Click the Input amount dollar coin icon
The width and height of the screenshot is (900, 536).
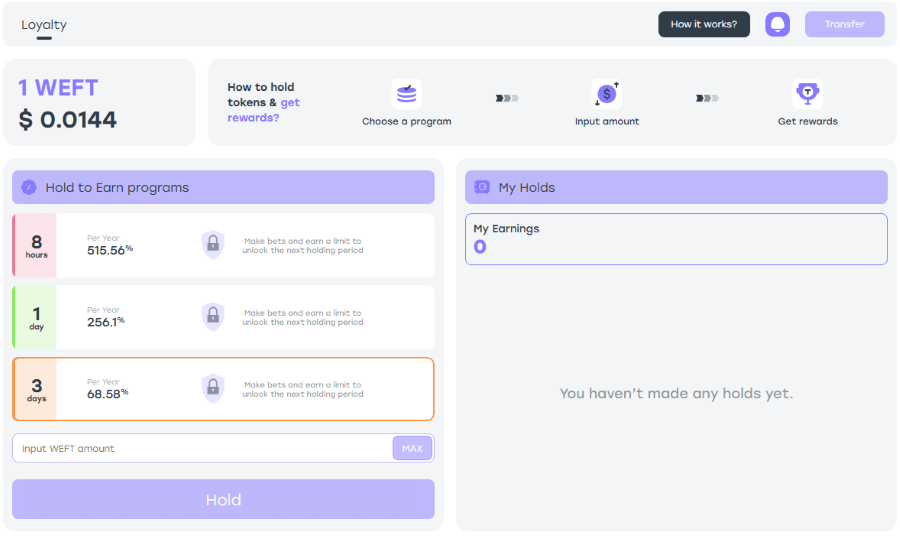pyautogui.click(x=606, y=94)
